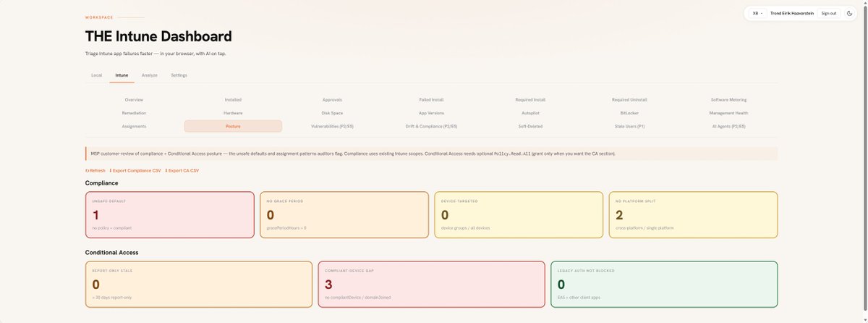Select the highlighted Posture sub-tab
Viewport: 868px width, 323px height.
233,126
